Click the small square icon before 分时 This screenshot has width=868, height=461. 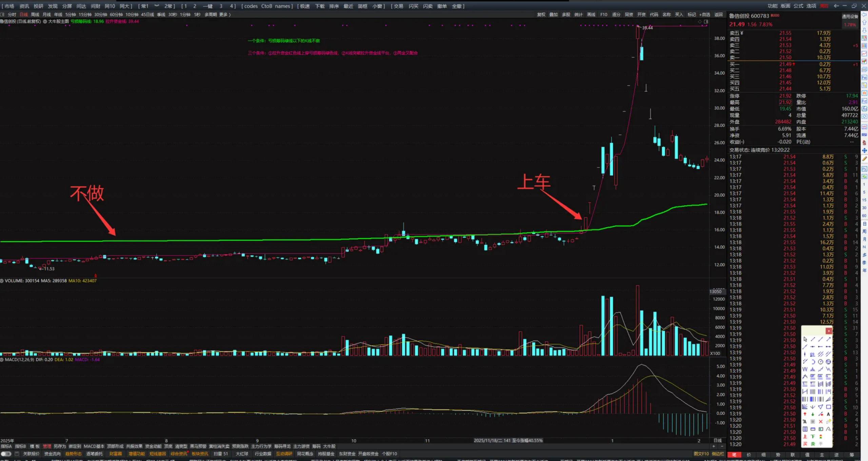pos(2,15)
